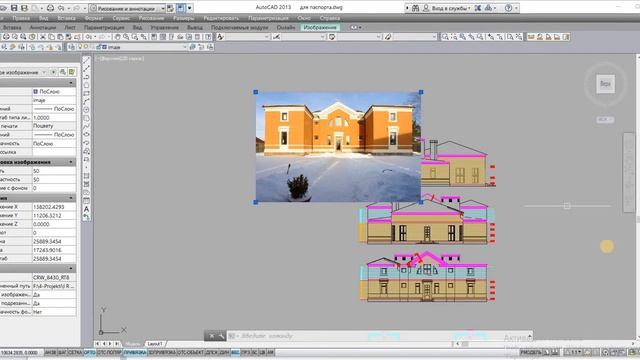
Task: Toggle ОРТО ortho mode in status bar
Action: 89,352
